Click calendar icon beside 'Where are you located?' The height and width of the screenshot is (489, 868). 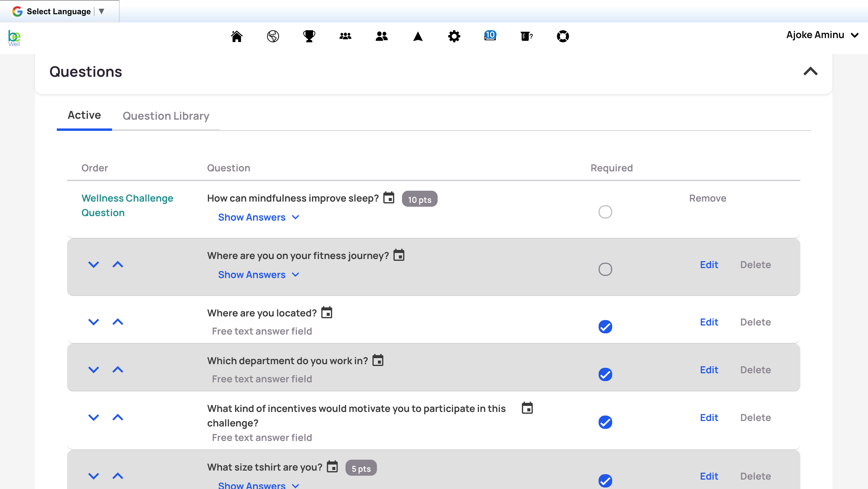point(326,312)
